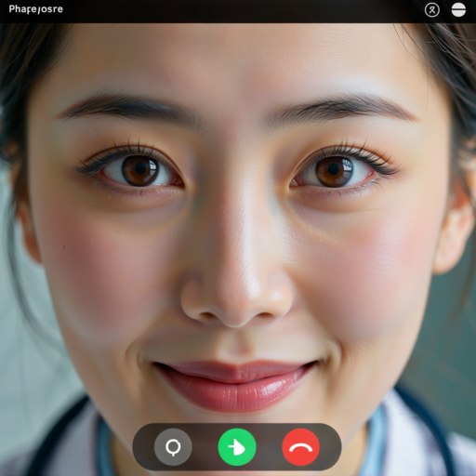Click the round striped menu icon top right
This screenshot has height=476, width=476.
458,9
